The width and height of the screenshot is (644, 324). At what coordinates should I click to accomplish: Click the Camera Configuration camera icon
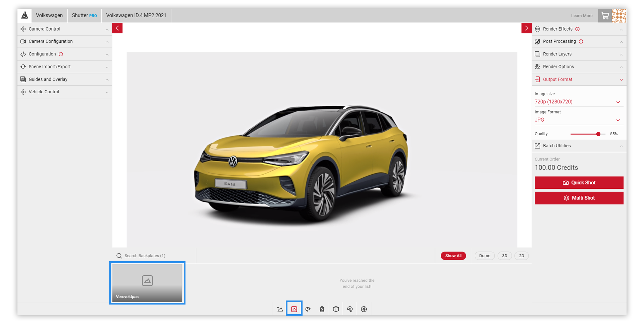pos(23,42)
